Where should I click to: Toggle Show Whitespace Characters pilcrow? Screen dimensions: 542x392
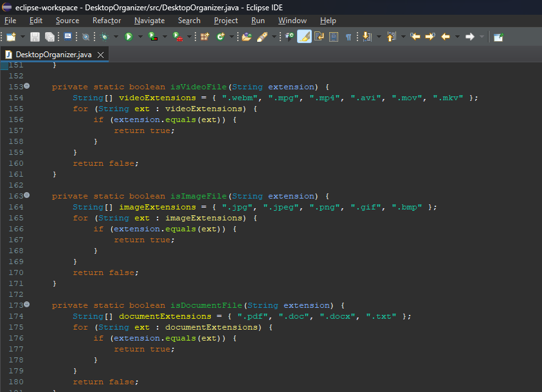348,37
